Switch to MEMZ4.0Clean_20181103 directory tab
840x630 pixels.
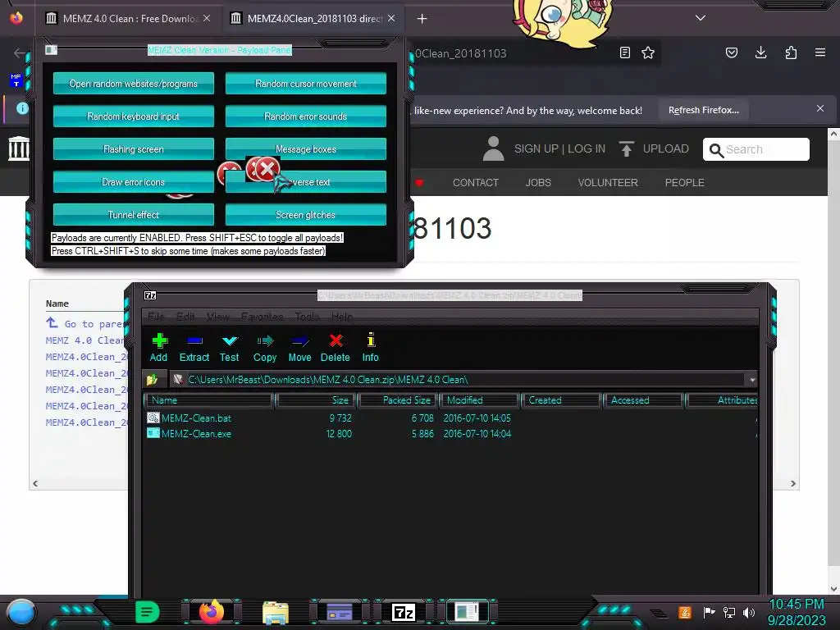pos(313,19)
